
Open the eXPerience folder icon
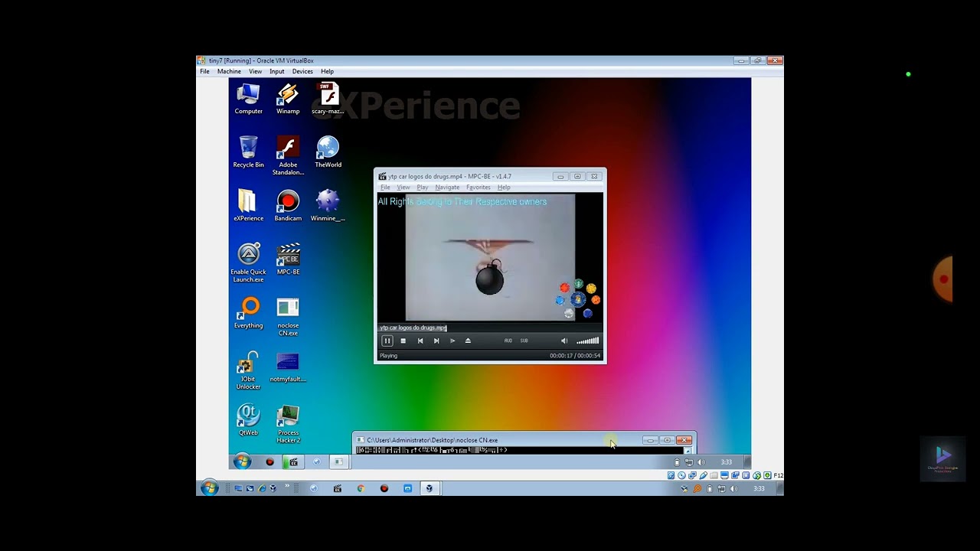(x=248, y=207)
